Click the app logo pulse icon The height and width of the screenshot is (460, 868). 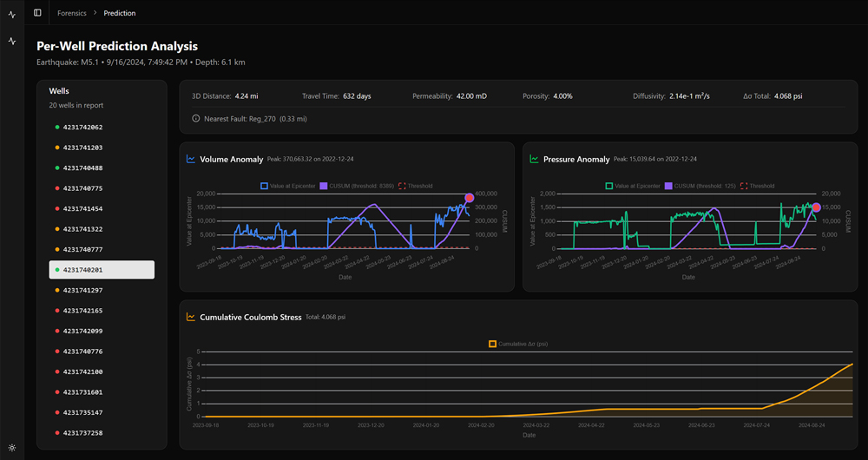[x=12, y=14]
